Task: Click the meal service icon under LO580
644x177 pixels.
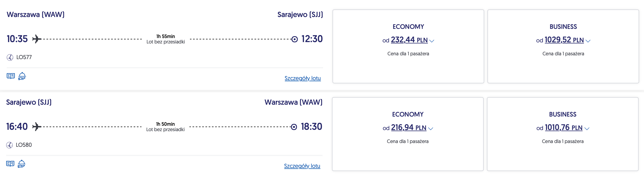Action: [22, 164]
